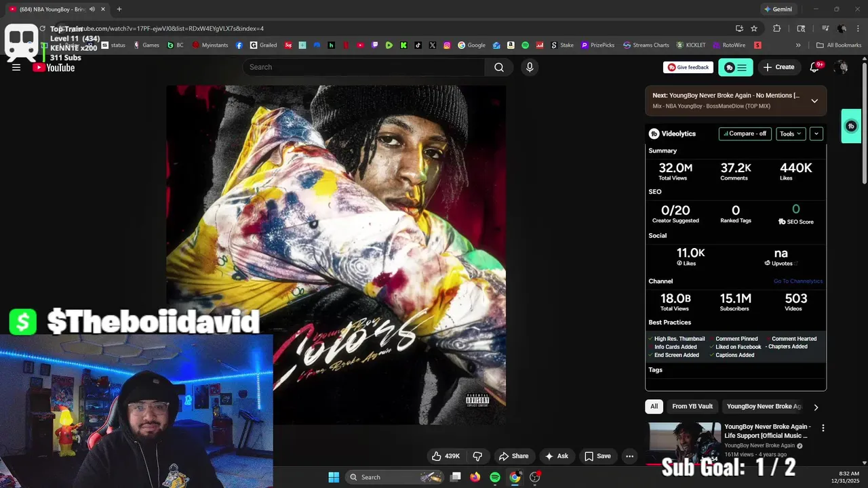Open Chrome extensions puzzle icon
Screen dimensions: 868x488
pyautogui.click(x=777, y=28)
